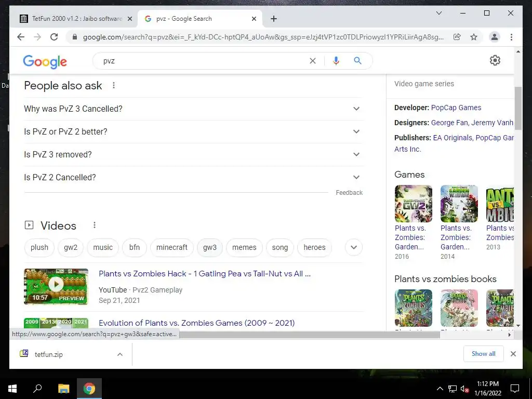The width and height of the screenshot is (532, 399).
Task: Open Garden Warfare 2 (2016) game thumbnail
Action: pos(414,204)
